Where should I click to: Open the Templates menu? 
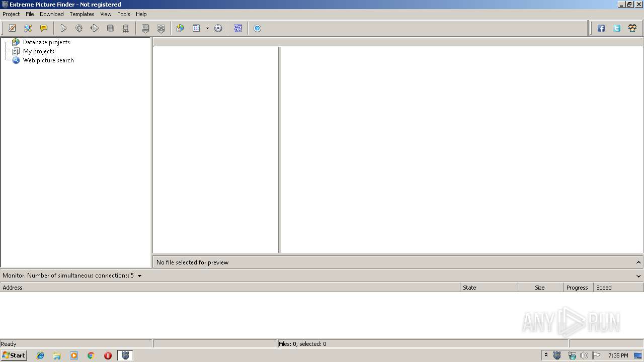(x=82, y=14)
